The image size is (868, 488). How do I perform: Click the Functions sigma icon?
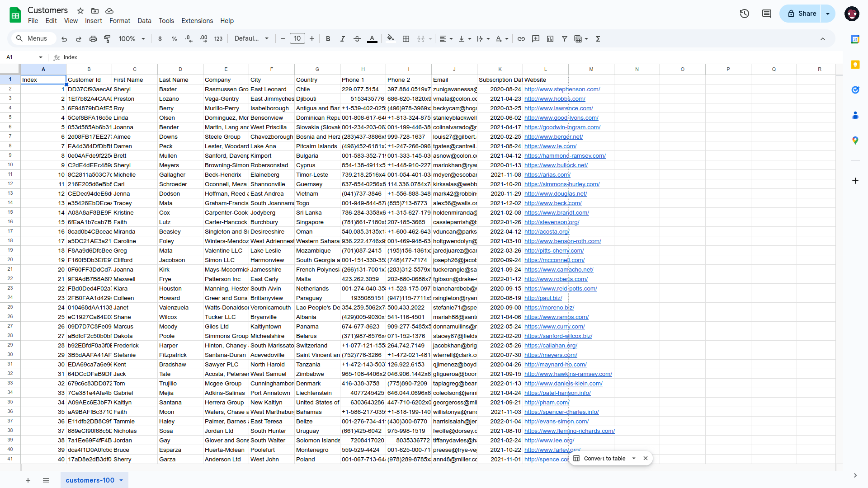[x=598, y=39]
